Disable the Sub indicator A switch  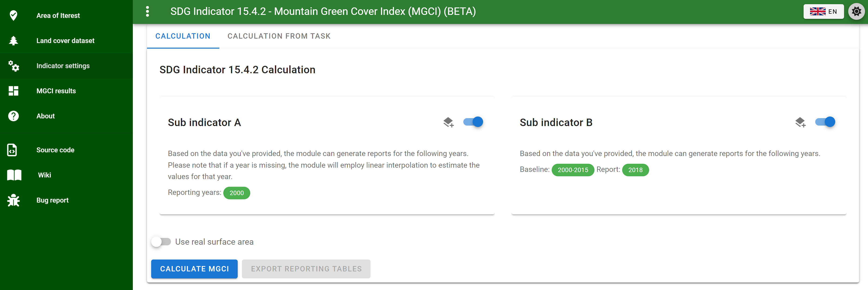(473, 122)
